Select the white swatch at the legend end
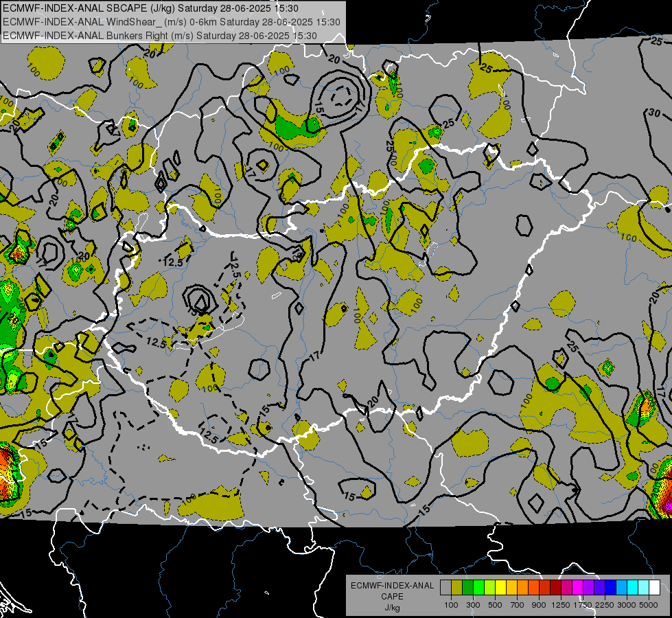The height and width of the screenshot is (618, 672). pos(655,587)
